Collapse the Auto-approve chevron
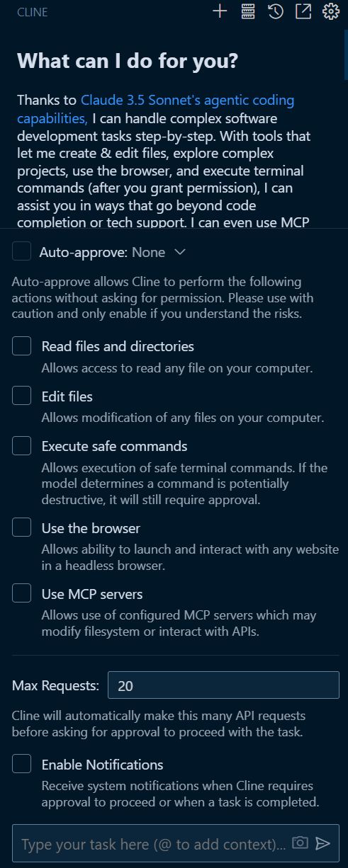 click(180, 252)
